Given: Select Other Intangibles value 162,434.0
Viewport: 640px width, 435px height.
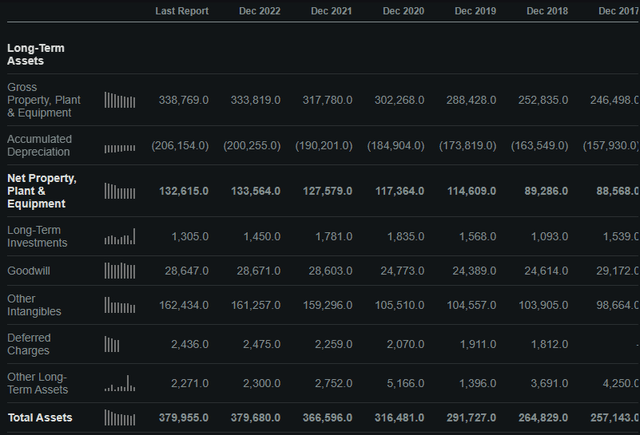Looking at the screenshot, I should pos(184,305).
